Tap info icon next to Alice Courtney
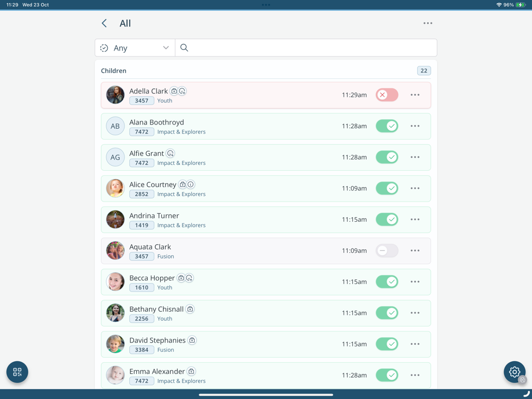This screenshot has width=532, height=399. tap(191, 185)
